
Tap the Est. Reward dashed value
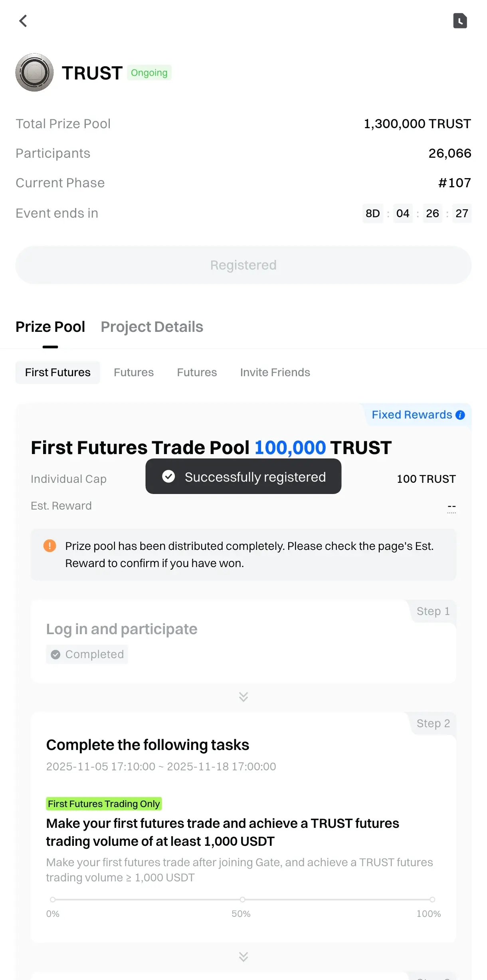pyautogui.click(x=451, y=506)
